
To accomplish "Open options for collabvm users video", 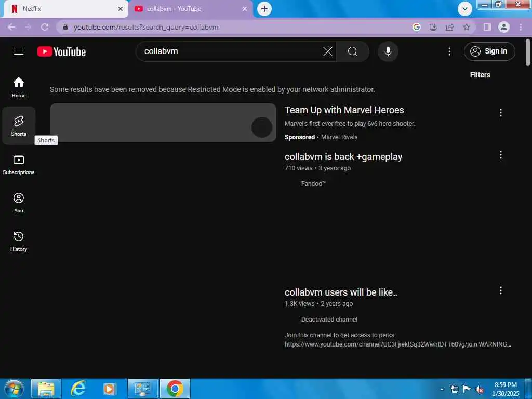I will pos(500,290).
